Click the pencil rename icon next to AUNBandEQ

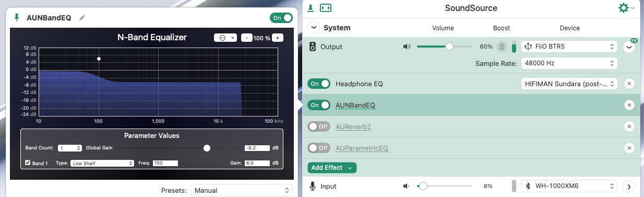(81, 18)
